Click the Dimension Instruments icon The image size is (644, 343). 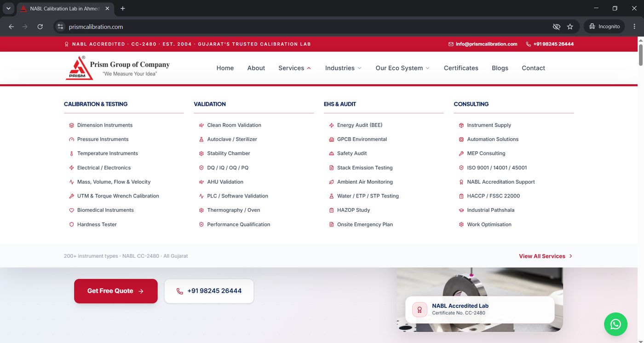(71, 125)
